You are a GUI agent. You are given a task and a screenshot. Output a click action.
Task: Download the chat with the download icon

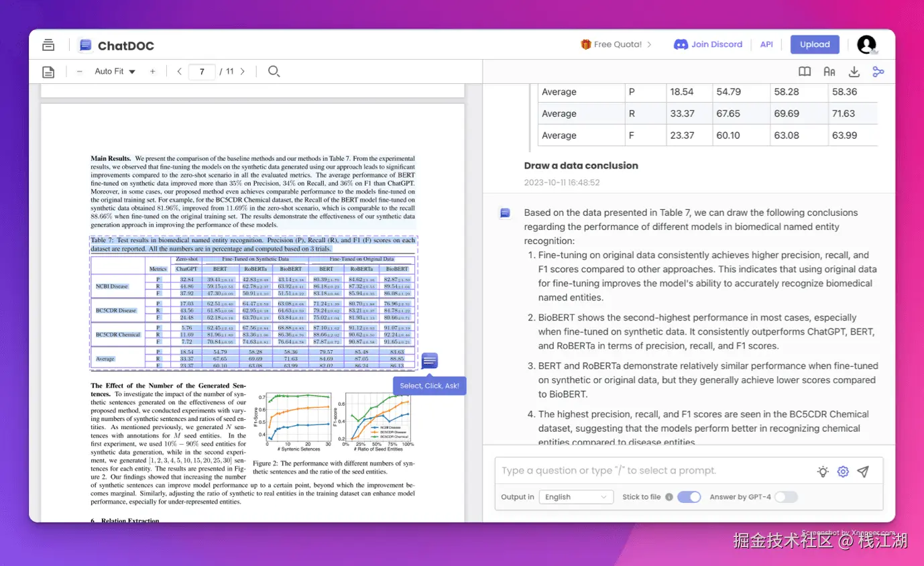tap(854, 72)
